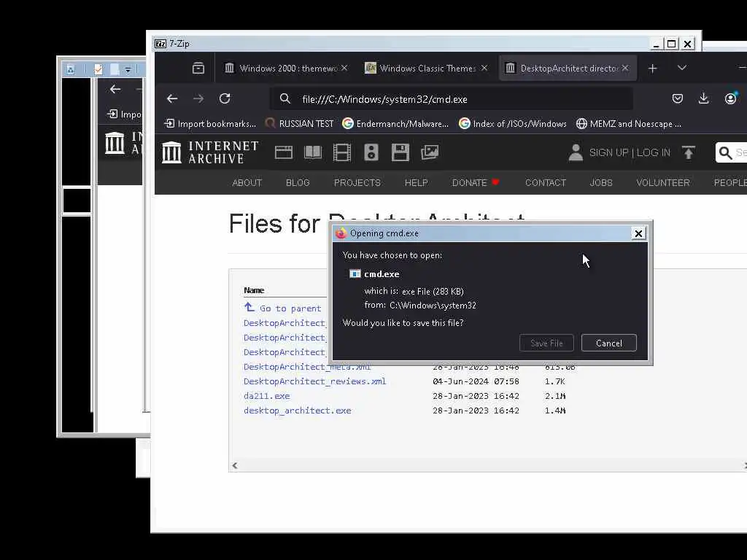The width and height of the screenshot is (747, 560).
Task: Open the HELP menu item
Action: [x=417, y=183]
